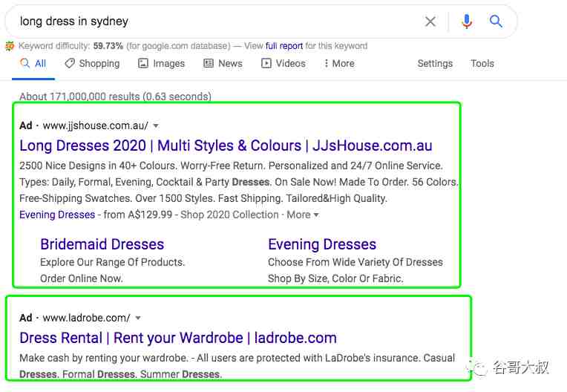Open the Evening Dresses price extension link
Viewport: 567px width, 392px height.
pyautogui.click(x=57, y=215)
